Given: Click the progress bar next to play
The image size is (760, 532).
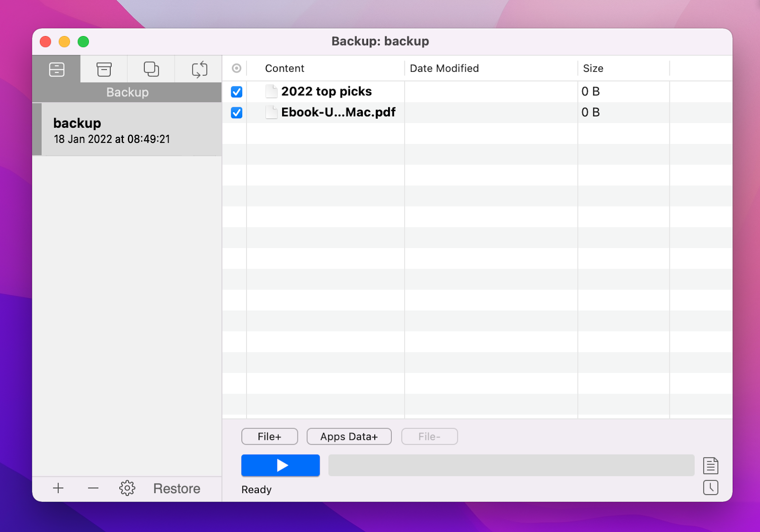Looking at the screenshot, I should coord(512,465).
